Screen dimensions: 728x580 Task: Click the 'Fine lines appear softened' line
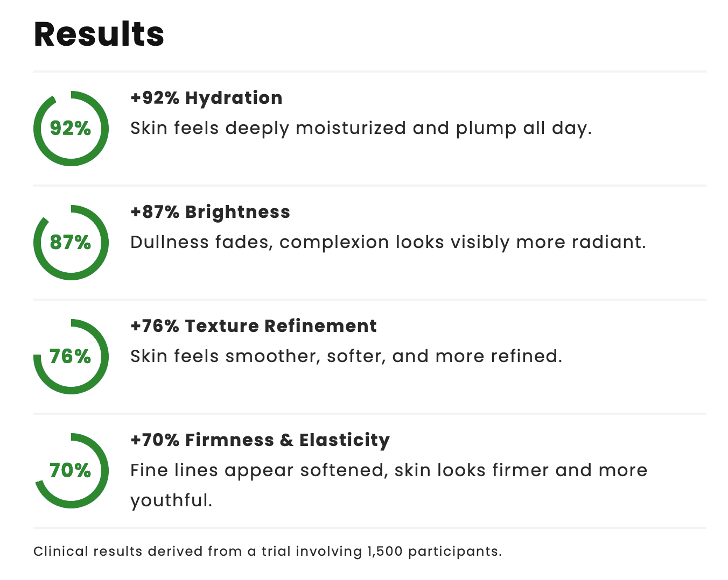pyautogui.click(x=389, y=471)
